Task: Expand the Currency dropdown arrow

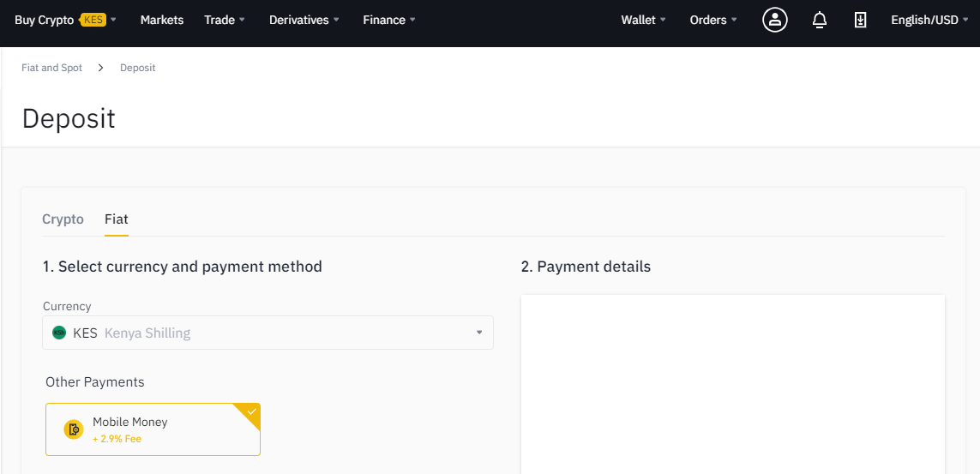Action: point(479,333)
